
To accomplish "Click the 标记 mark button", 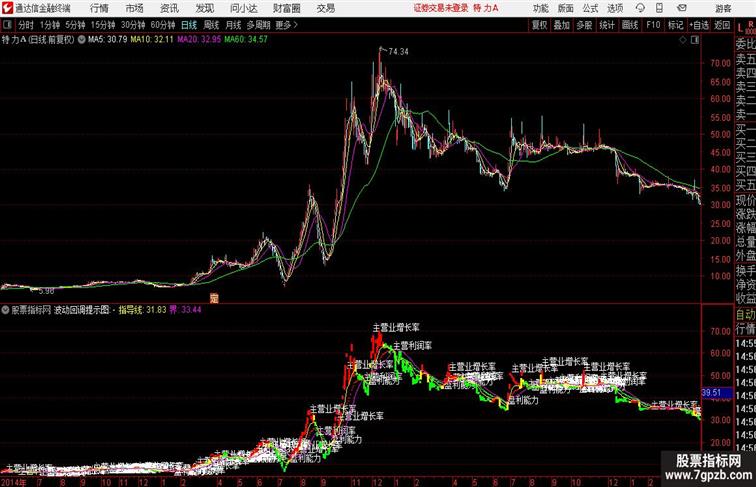I will pyautogui.click(x=675, y=25).
